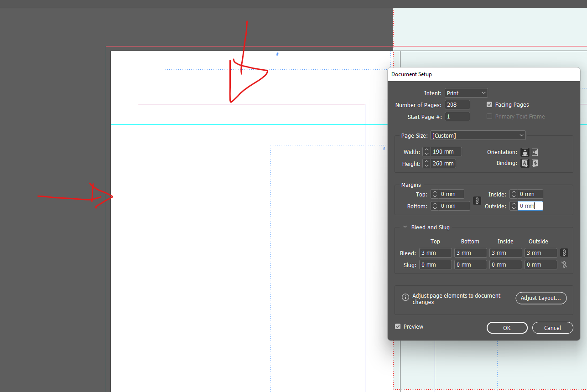Choose left-to-right binding option
Screen dimensions: 587x392
(525, 163)
